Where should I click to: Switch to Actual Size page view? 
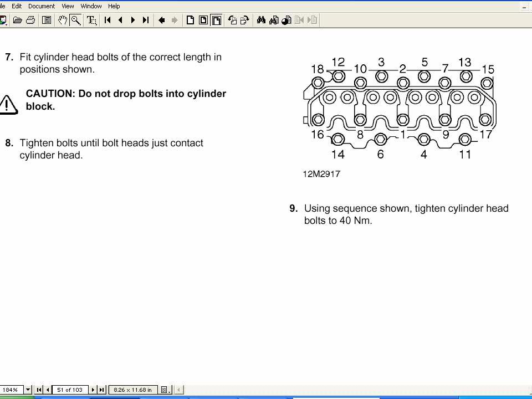click(190, 21)
